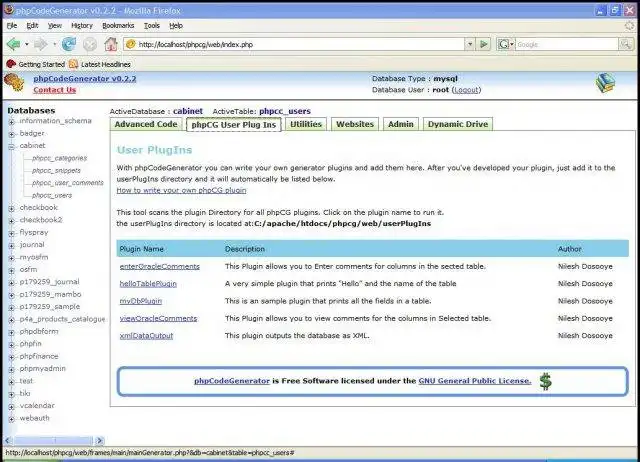Image resolution: width=640 pixels, height=462 pixels.
Task: Click the site icon in address bar
Action: point(131,44)
